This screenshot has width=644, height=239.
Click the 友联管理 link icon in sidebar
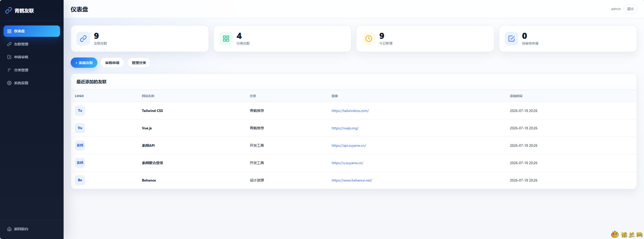pos(9,44)
